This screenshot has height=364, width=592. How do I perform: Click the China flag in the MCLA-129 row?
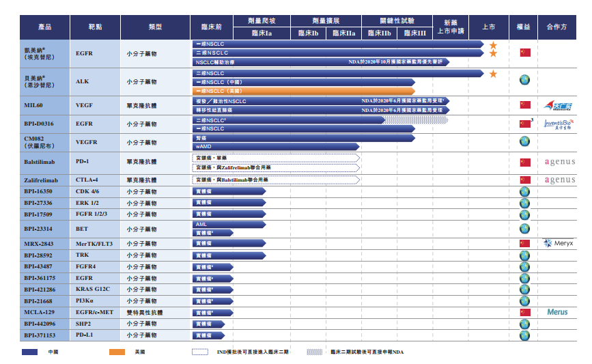pyautogui.click(x=524, y=312)
